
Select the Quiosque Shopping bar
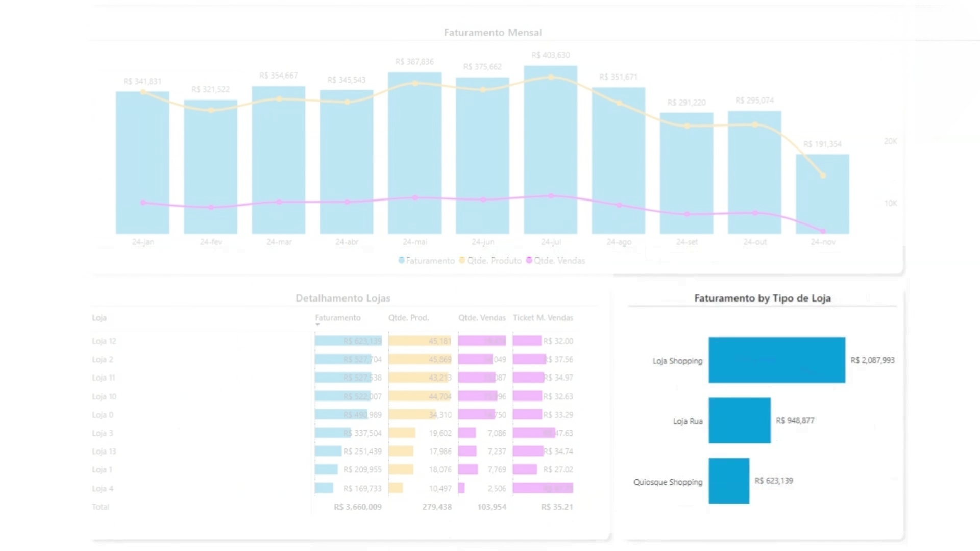point(729,481)
